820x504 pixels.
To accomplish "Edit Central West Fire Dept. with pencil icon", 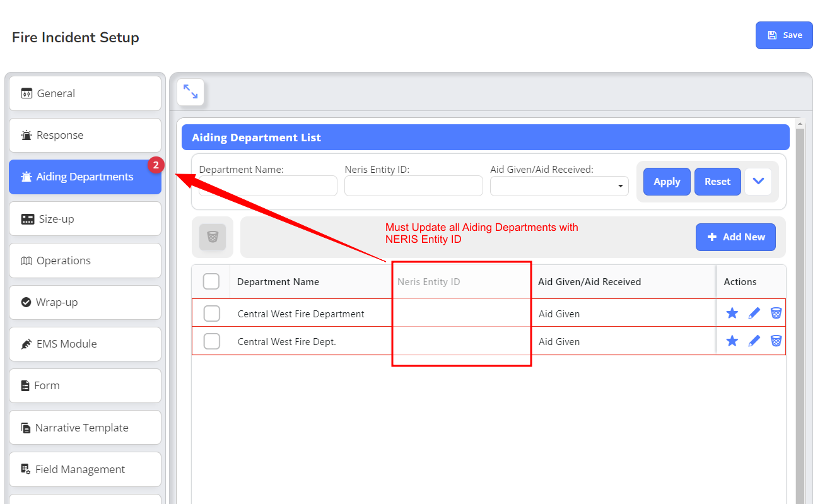I will click(x=754, y=341).
